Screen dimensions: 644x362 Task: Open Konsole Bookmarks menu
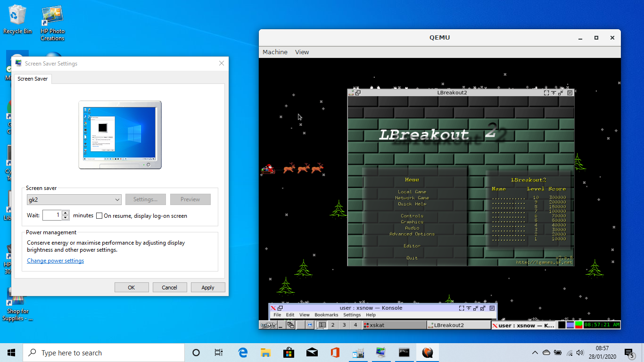tap(326, 315)
